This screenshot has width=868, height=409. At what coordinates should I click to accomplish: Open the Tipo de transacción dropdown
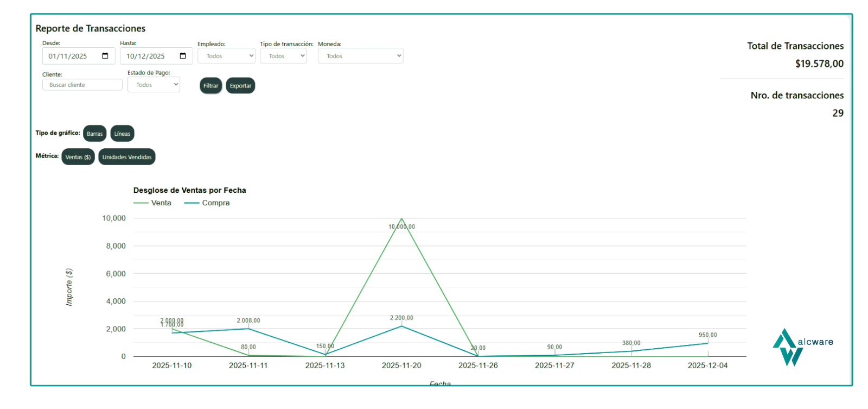pos(283,56)
